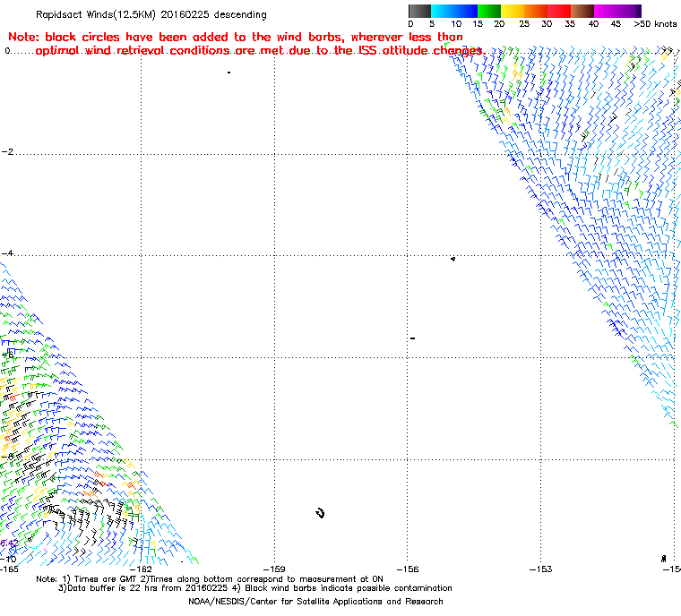Viewport: 681px width, 616px height.
Task: Click the red 30-35 knots color segment
Action: click(559, 11)
